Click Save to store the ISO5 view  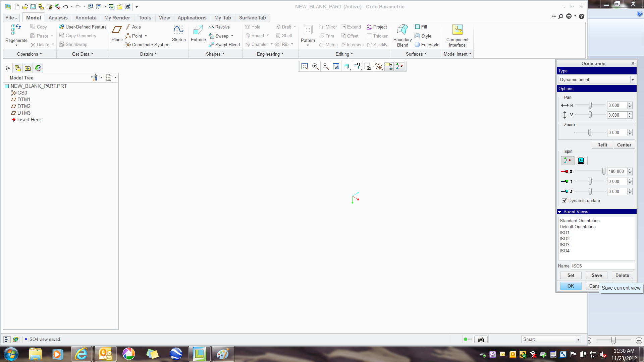click(x=596, y=275)
